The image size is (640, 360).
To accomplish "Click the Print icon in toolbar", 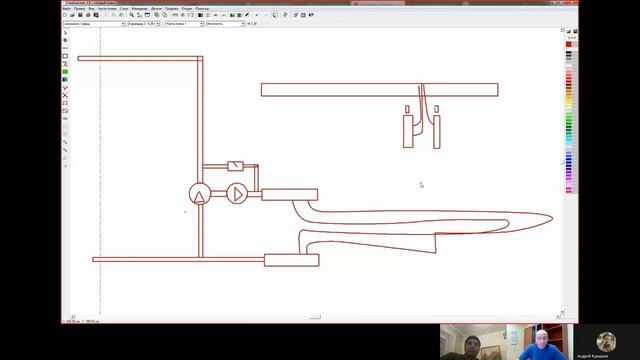I will click(88, 15).
